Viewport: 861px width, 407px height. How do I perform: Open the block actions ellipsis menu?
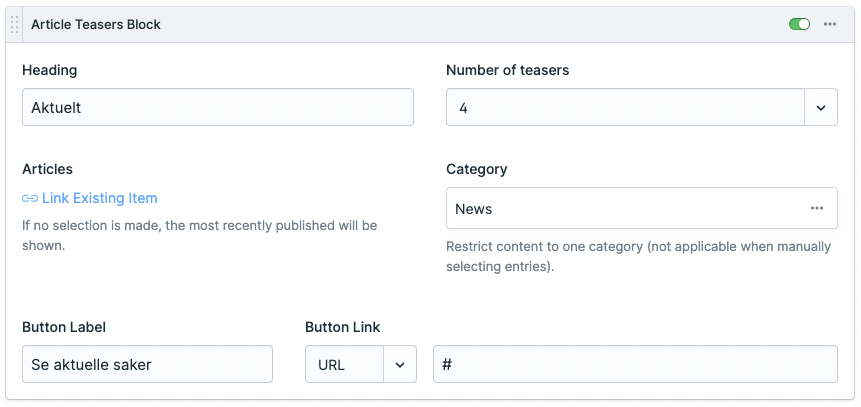click(x=829, y=25)
